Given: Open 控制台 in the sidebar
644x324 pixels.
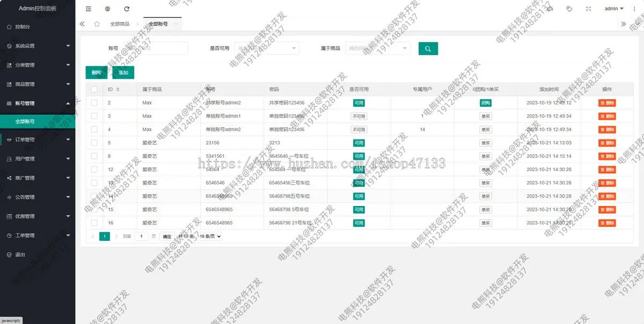Looking at the screenshot, I should click(x=38, y=26).
